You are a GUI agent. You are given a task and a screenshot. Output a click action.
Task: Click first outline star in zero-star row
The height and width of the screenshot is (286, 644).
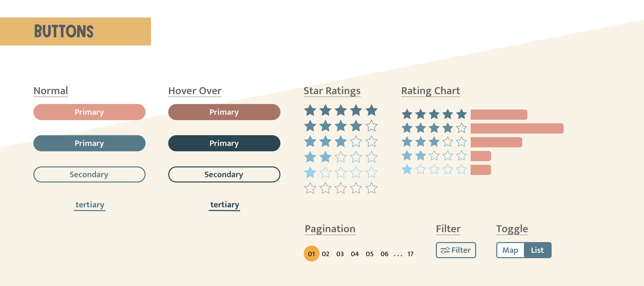(310, 188)
